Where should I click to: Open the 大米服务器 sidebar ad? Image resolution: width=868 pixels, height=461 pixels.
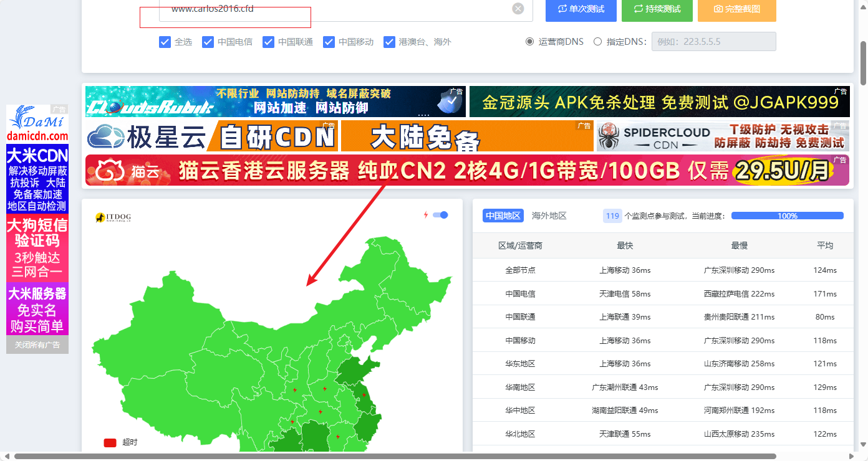click(x=37, y=309)
